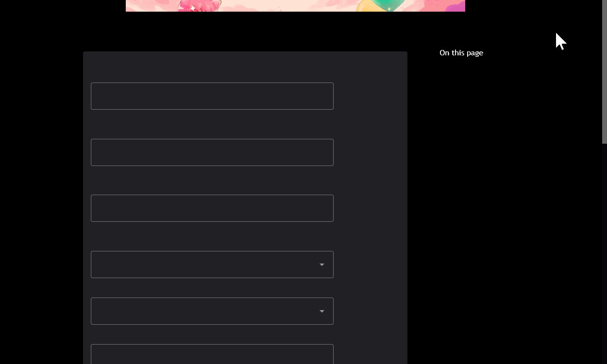Click the vertical scrollbar thumb
607x364 pixels.
(604, 73)
